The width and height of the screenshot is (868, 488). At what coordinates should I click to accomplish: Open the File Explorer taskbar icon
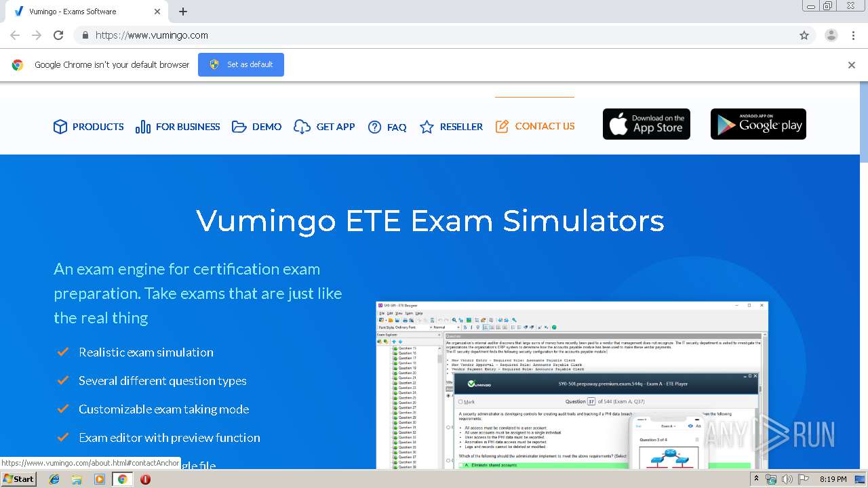coord(77,479)
